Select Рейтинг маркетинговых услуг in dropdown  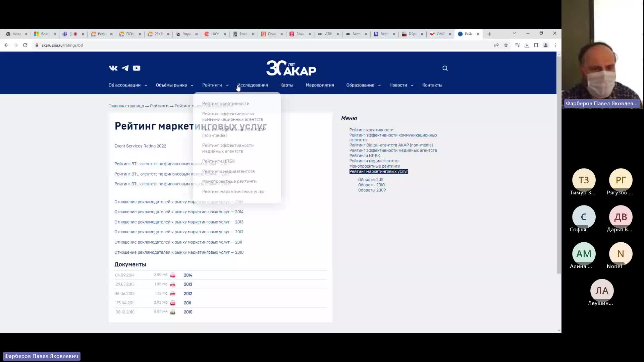coord(233,192)
